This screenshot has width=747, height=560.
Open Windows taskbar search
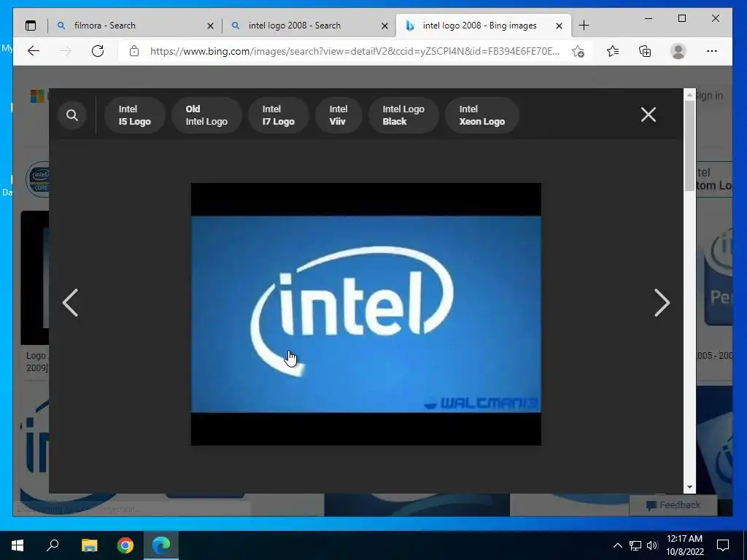pos(53,545)
